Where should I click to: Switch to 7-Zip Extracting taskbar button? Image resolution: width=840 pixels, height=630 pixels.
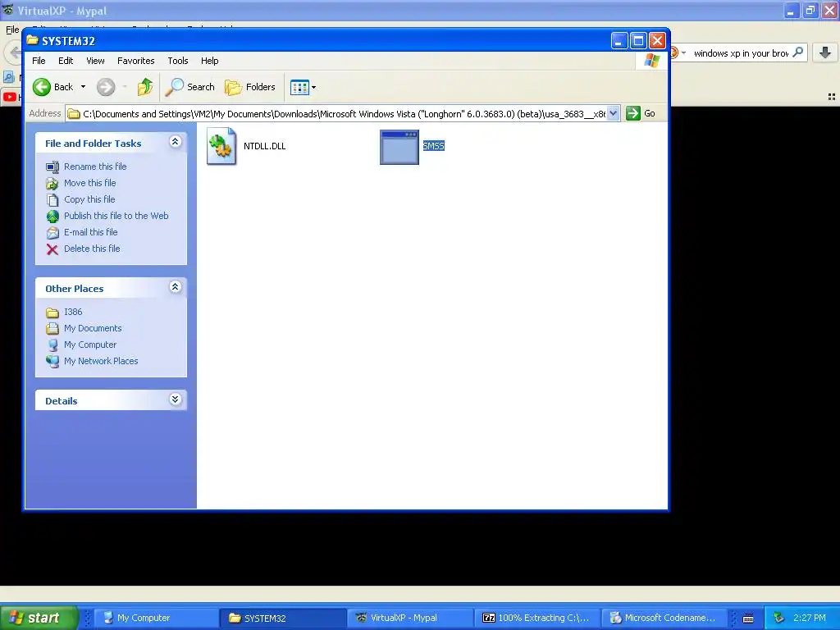tap(536, 619)
